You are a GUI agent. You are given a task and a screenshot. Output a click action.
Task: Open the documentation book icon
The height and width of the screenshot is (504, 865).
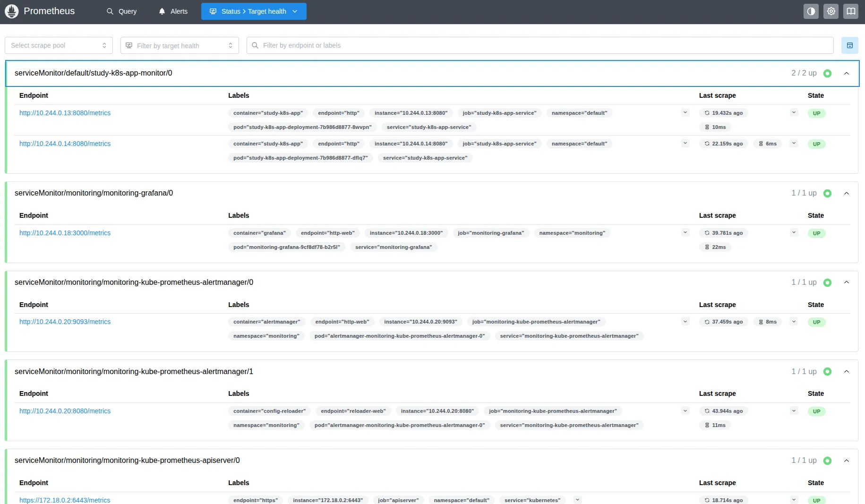[851, 11]
